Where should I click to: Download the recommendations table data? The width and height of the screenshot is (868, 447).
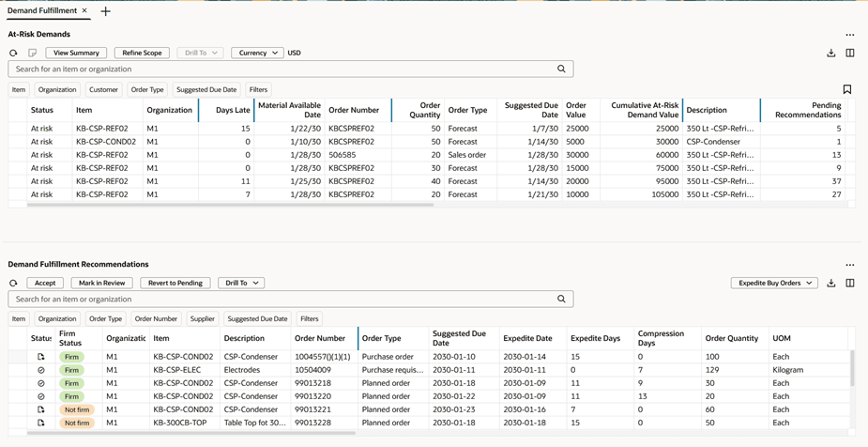coord(830,283)
